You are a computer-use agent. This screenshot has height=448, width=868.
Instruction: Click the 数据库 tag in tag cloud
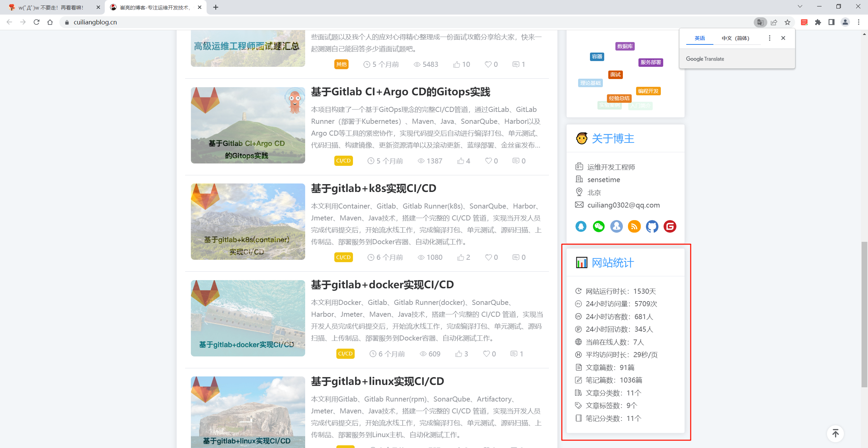625,46
